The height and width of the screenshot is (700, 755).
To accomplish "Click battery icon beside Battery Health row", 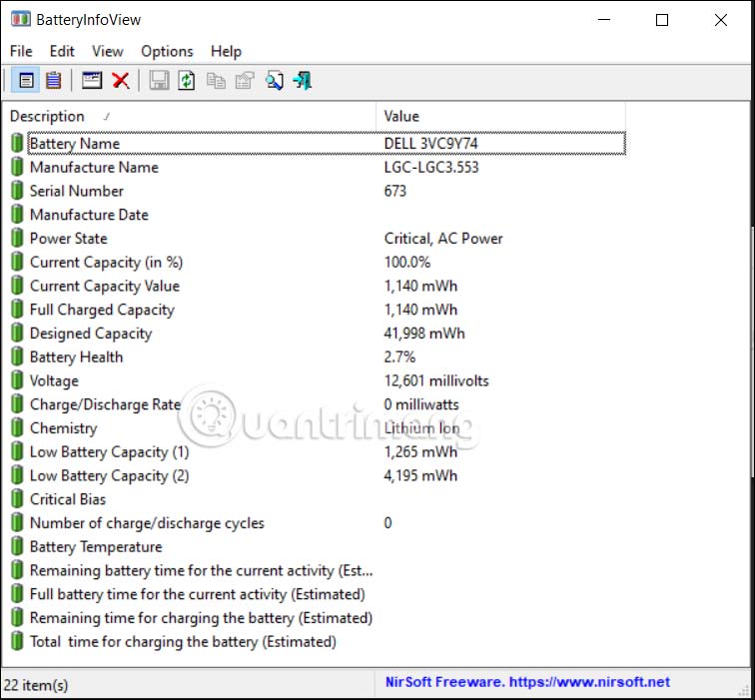I will tap(17, 356).
